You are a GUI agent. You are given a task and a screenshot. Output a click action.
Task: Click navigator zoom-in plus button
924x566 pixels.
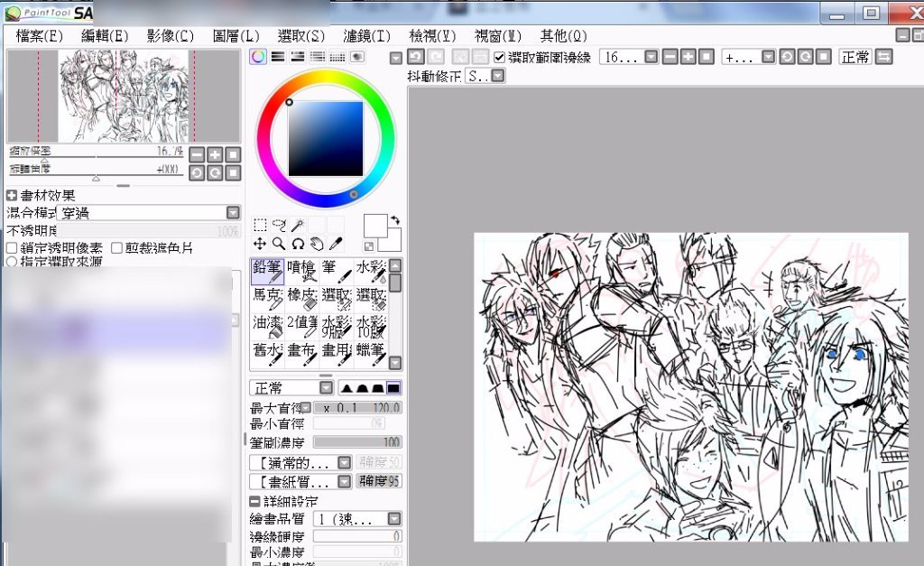pyautogui.click(x=215, y=155)
